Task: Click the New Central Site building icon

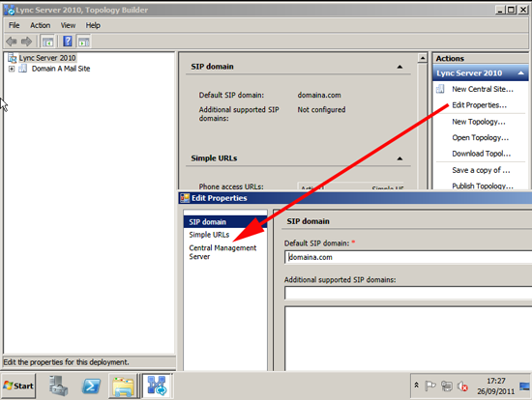Action: click(x=440, y=89)
